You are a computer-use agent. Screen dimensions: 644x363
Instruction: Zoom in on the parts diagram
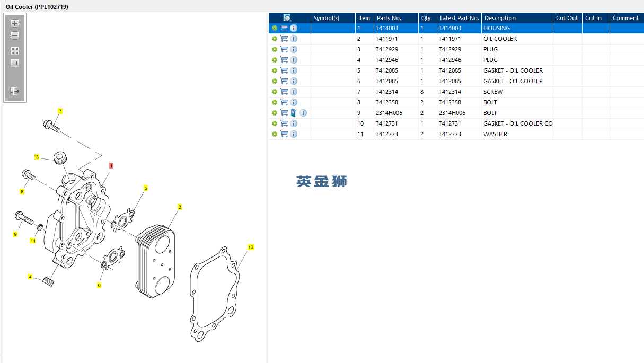click(x=15, y=23)
